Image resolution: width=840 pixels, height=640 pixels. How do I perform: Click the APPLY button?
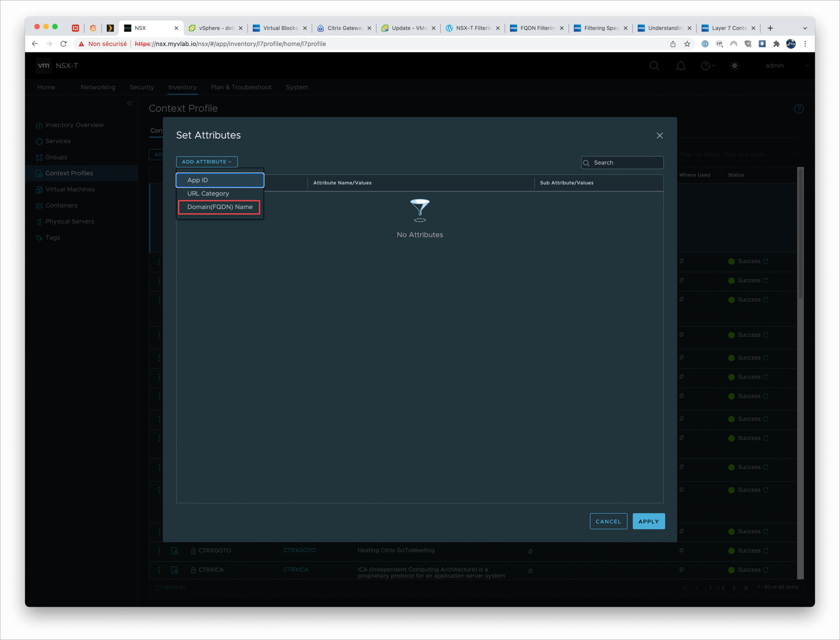(x=648, y=522)
